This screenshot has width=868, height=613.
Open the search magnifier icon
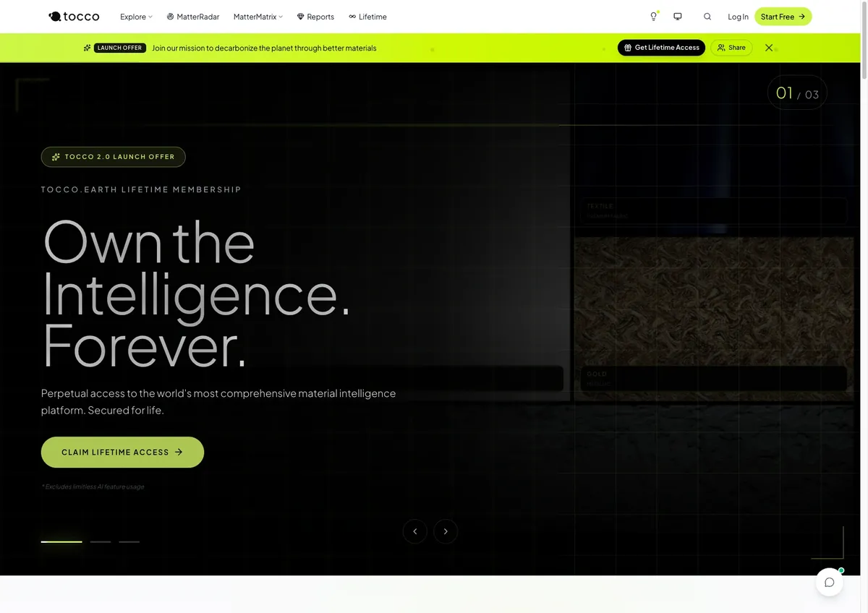click(707, 17)
